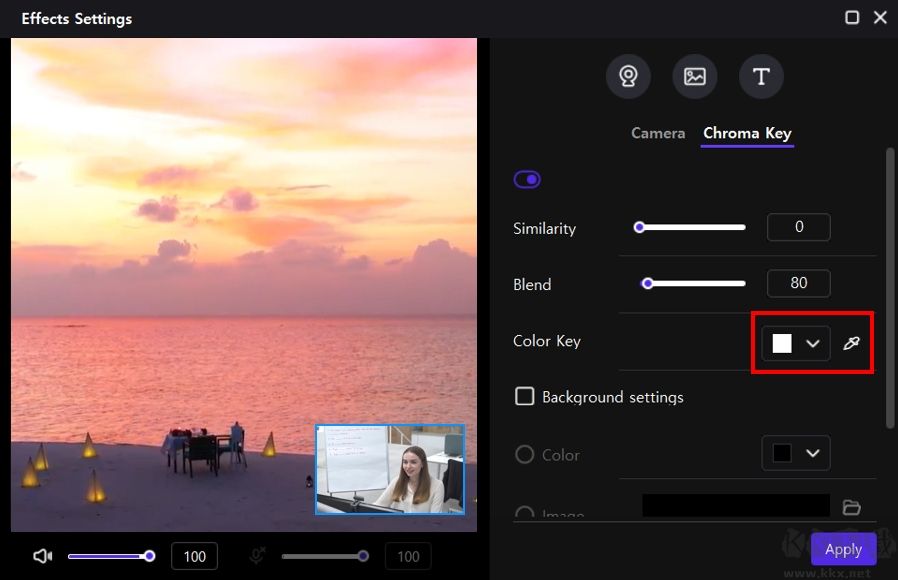
Task: Select the Color radio button
Action: 524,454
